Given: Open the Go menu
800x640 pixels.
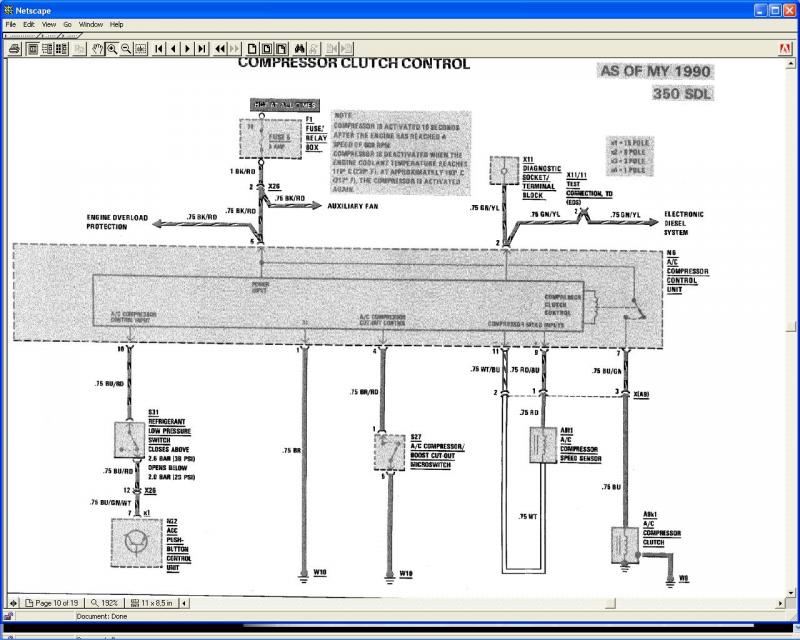Looking at the screenshot, I should [67, 24].
